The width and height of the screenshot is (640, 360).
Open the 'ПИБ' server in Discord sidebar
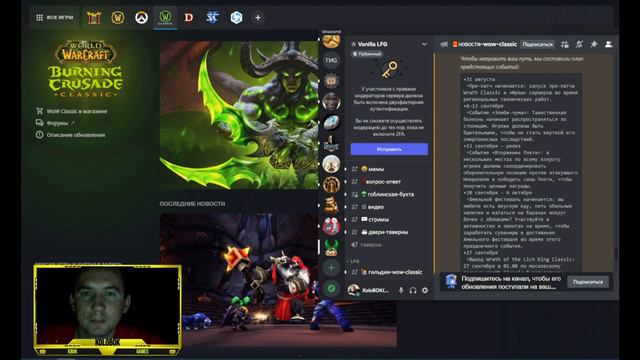(x=331, y=60)
